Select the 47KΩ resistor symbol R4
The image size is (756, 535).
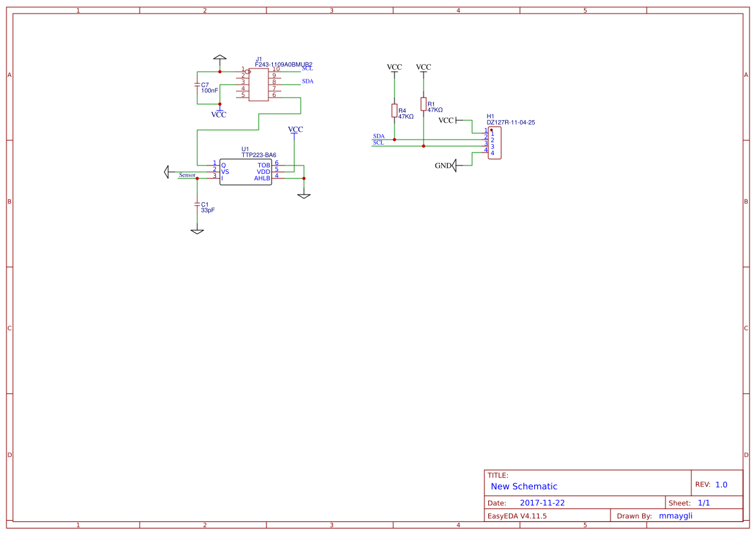click(394, 111)
